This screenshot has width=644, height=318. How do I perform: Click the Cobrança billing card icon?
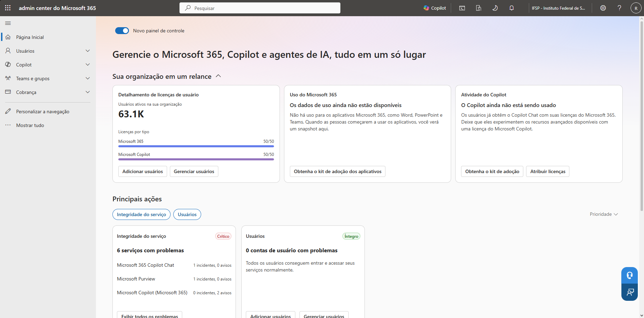[8, 92]
